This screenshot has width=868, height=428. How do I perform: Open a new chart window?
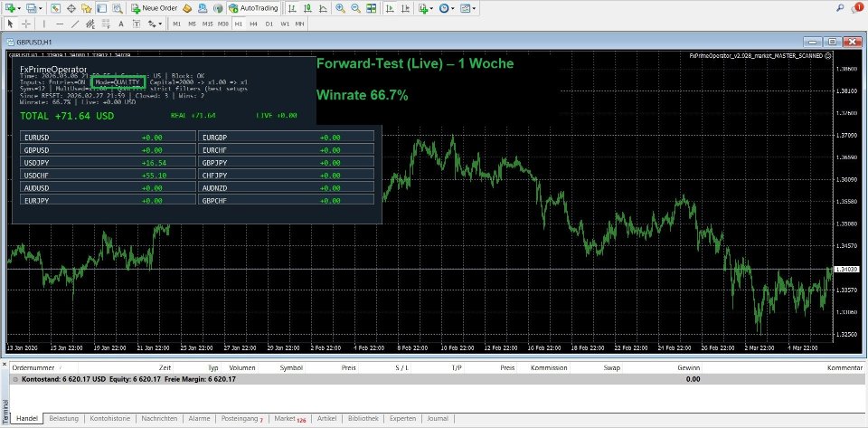[10, 8]
